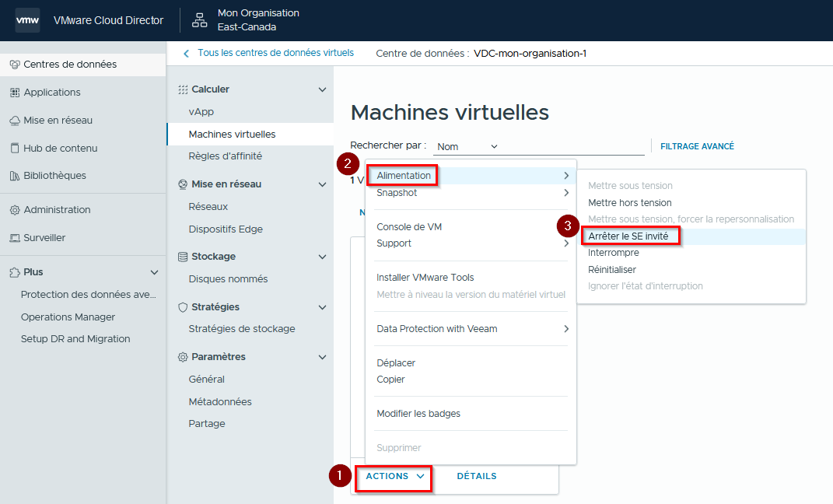Select Installer VMware Tools
Image resolution: width=833 pixels, height=504 pixels.
(425, 277)
